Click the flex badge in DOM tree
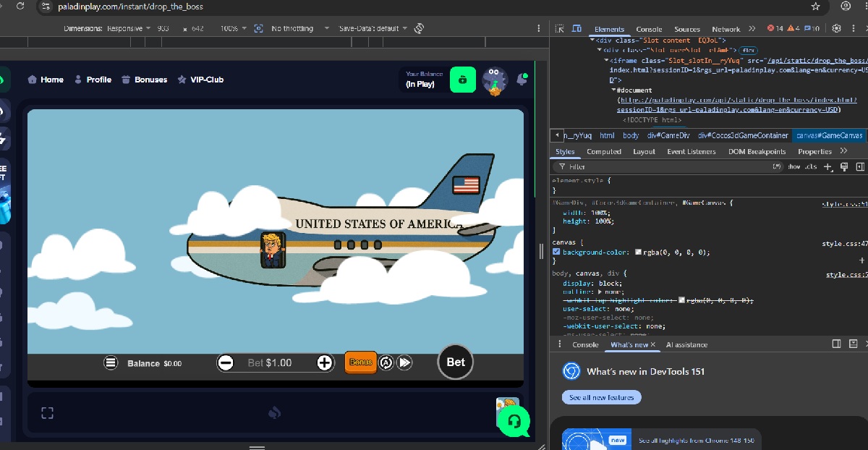Viewport: 868px width, 450px height. (x=748, y=50)
